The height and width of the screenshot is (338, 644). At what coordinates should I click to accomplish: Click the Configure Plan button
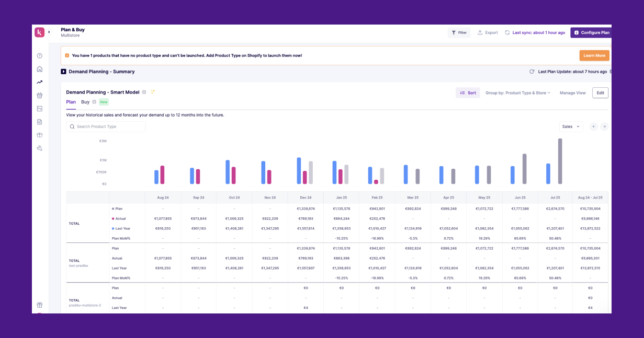[591, 32]
